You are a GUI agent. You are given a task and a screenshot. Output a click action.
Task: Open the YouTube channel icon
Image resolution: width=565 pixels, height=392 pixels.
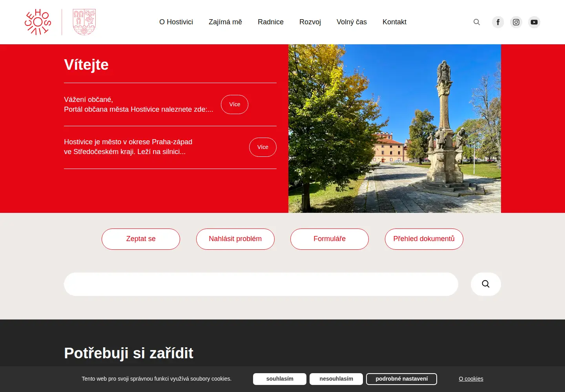pyautogui.click(x=534, y=22)
